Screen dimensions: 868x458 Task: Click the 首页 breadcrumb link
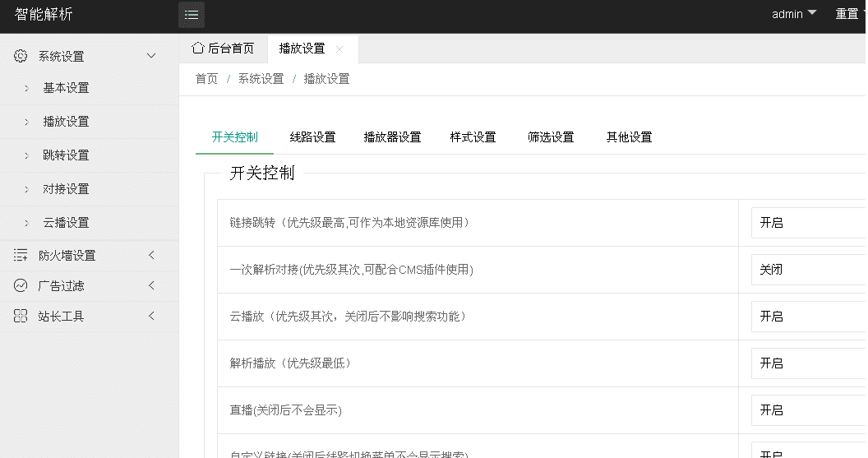pos(206,79)
